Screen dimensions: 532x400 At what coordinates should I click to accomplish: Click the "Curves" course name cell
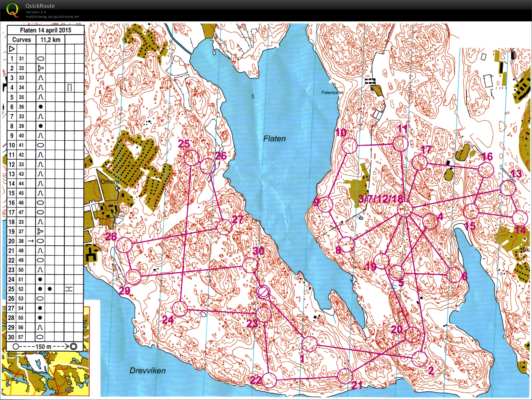[21, 40]
